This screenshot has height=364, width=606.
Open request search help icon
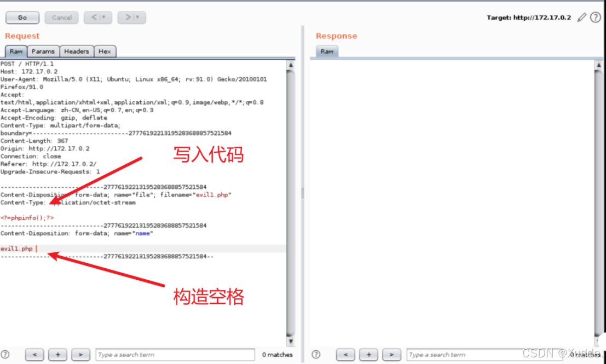tap(5, 354)
